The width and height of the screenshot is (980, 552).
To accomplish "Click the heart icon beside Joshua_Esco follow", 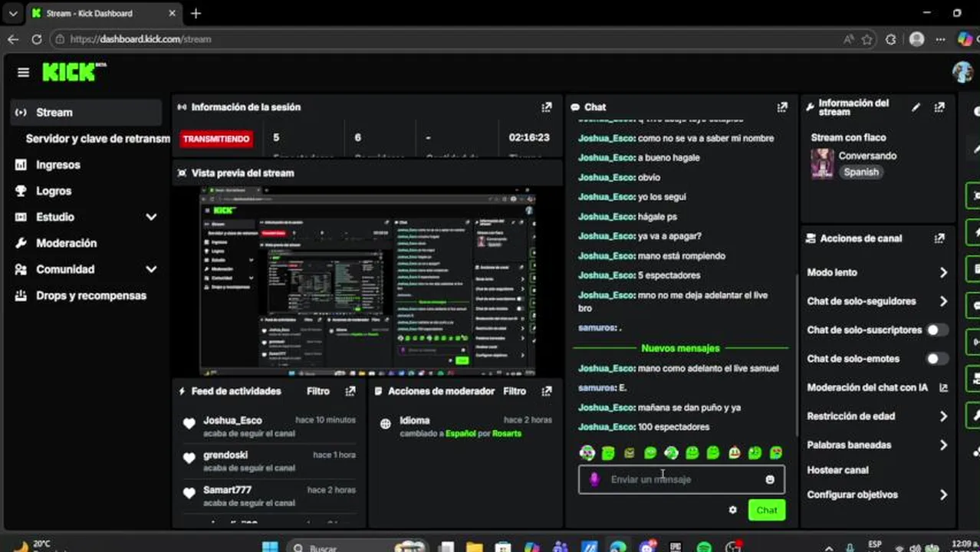I will [x=189, y=424].
